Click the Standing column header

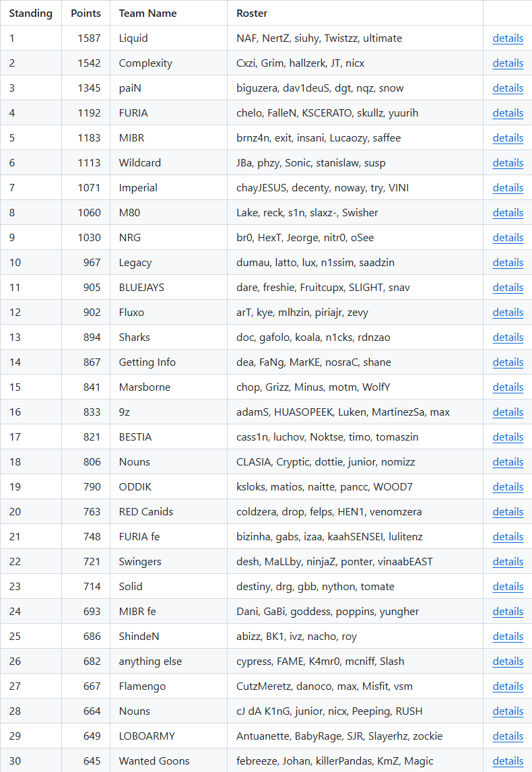coord(30,13)
